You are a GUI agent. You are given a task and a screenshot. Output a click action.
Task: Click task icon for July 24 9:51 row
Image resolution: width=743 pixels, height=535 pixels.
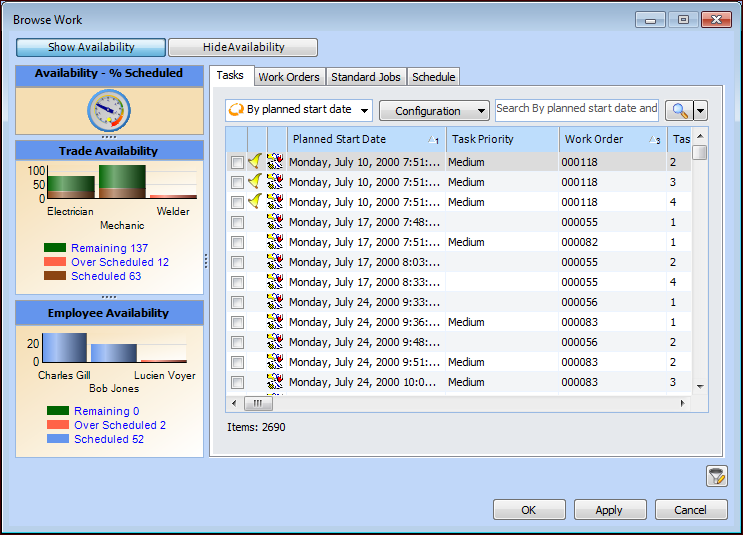click(x=275, y=362)
